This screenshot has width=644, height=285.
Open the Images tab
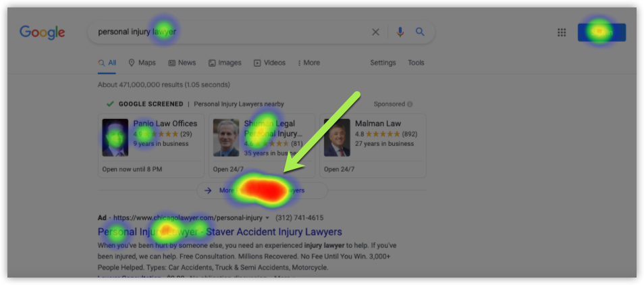225,63
